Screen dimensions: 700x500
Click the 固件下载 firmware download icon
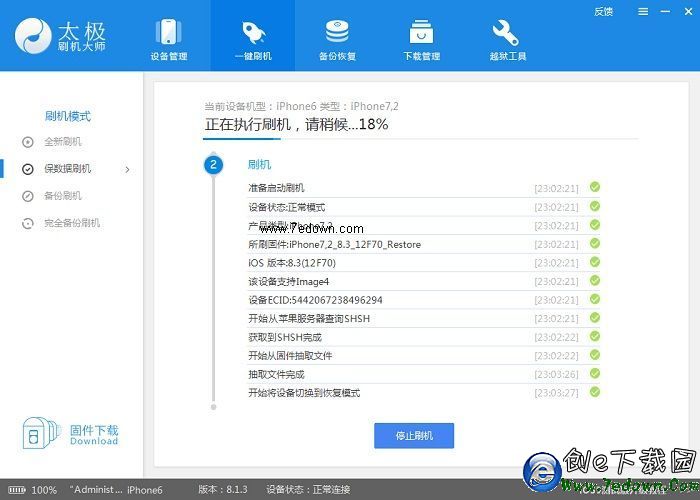point(35,435)
